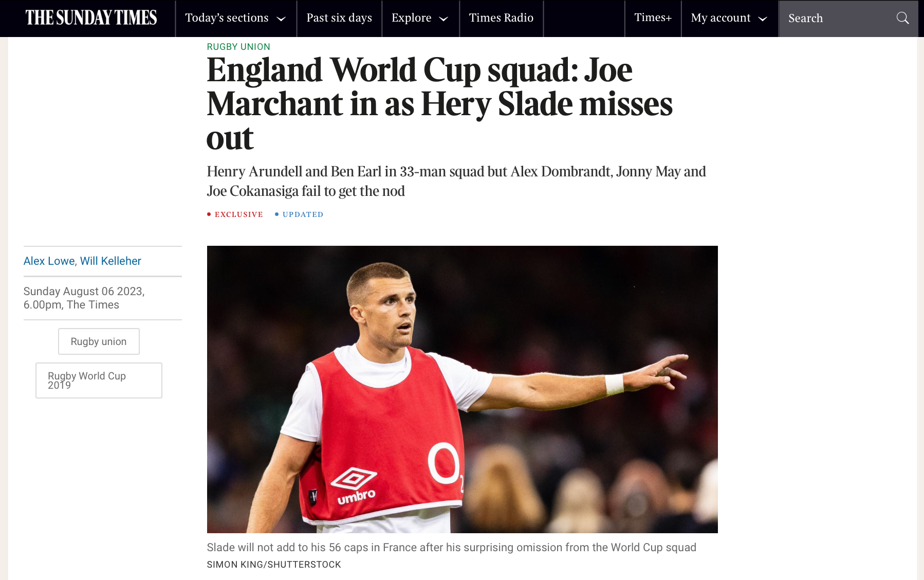Go to Past six days

point(339,18)
